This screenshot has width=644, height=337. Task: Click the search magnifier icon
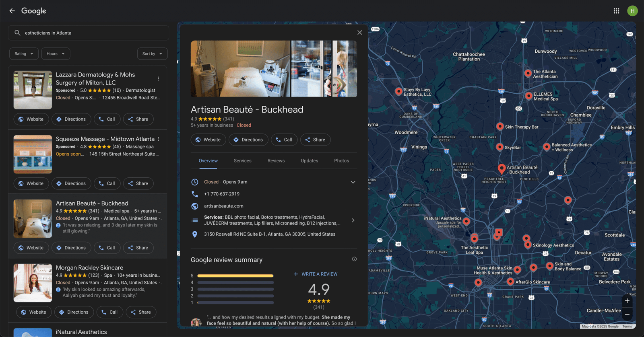click(17, 33)
